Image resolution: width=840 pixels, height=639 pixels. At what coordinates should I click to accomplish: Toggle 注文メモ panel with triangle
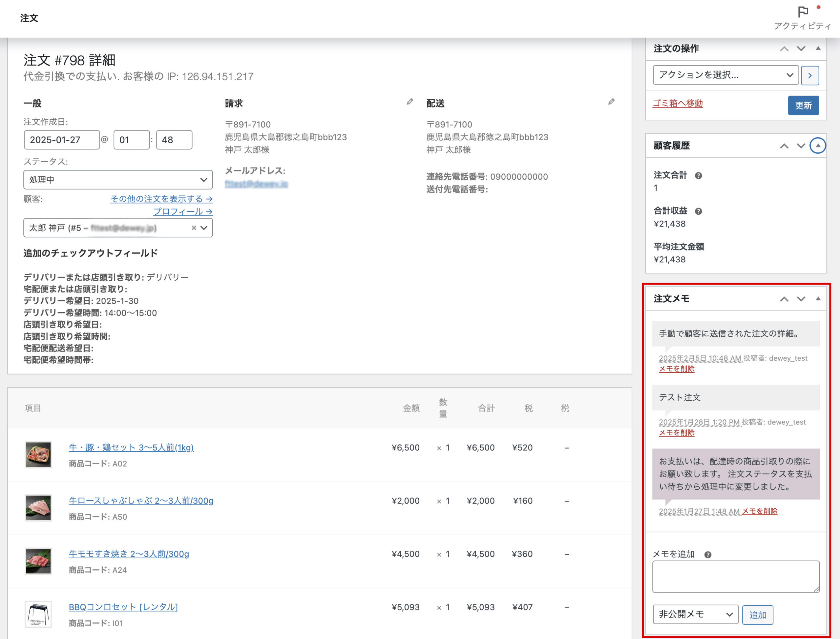tap(818, 299)
